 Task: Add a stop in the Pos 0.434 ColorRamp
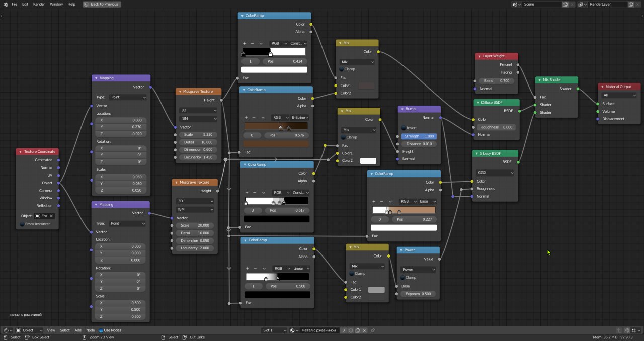(x=244, y=43)
